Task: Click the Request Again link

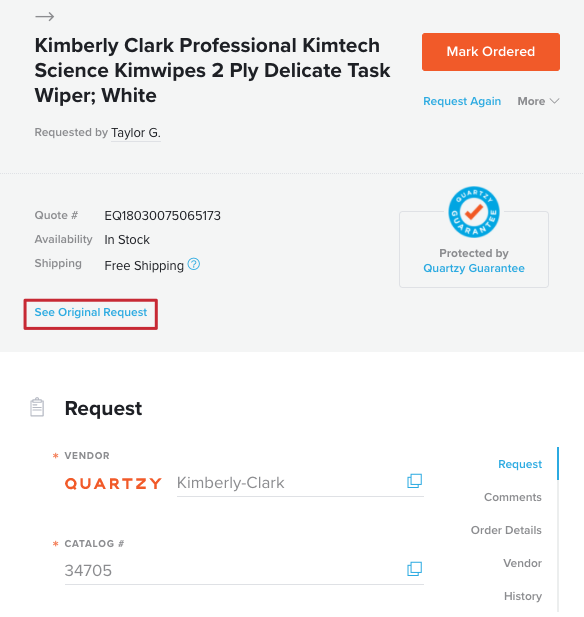Action: (x=462, y=101)
